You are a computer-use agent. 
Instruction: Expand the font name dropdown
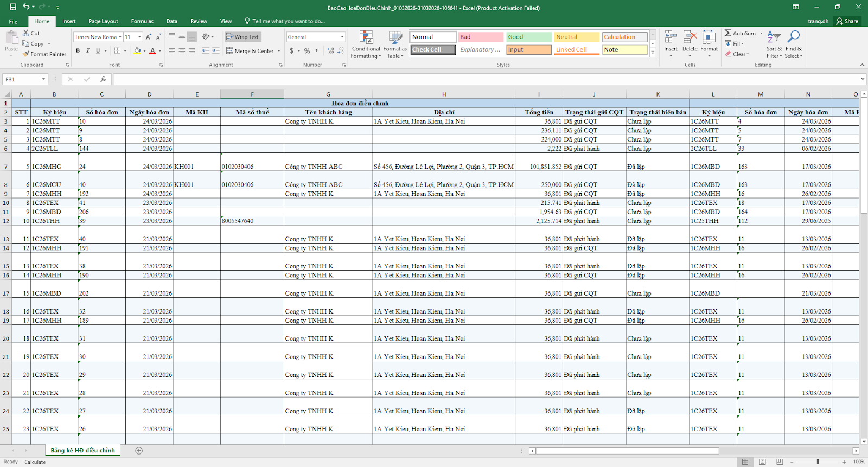click(x=120, y=37)
